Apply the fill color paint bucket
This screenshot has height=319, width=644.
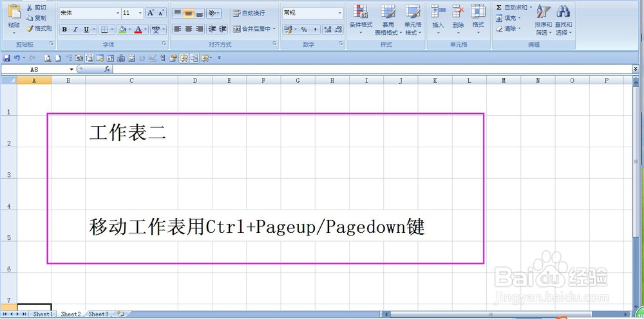coord(122,29)
